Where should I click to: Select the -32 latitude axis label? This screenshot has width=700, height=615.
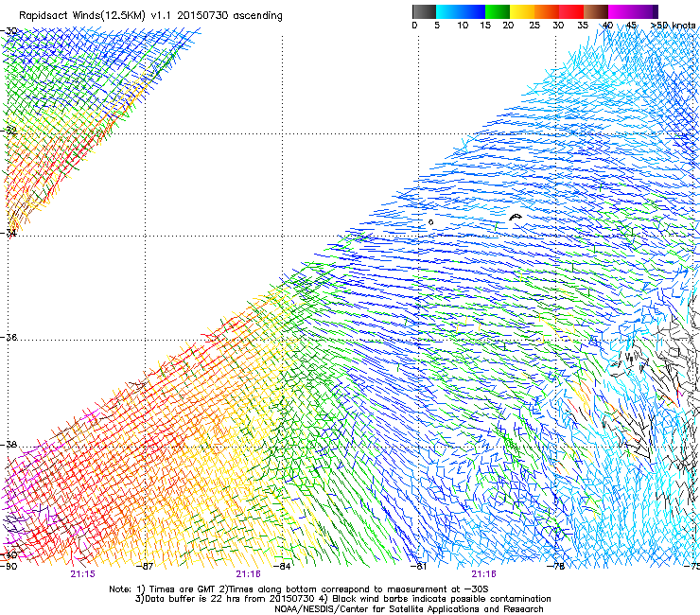point(9,132)
